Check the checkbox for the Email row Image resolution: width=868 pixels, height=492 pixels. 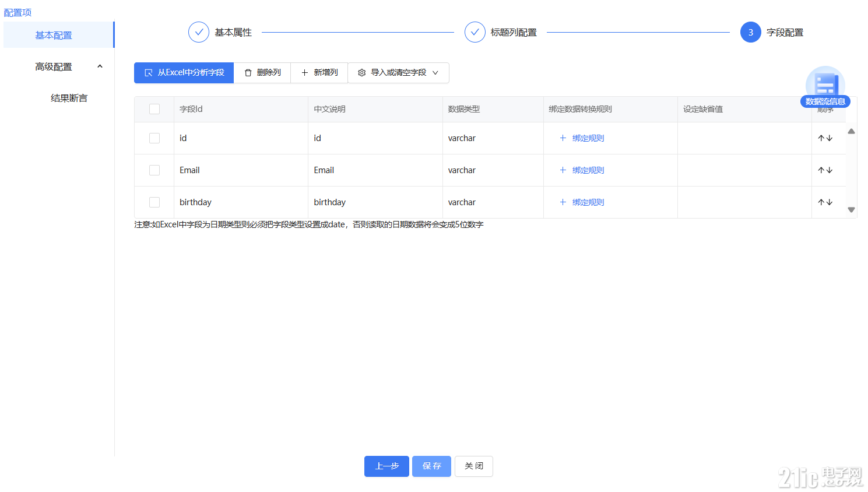click(154, 170)
